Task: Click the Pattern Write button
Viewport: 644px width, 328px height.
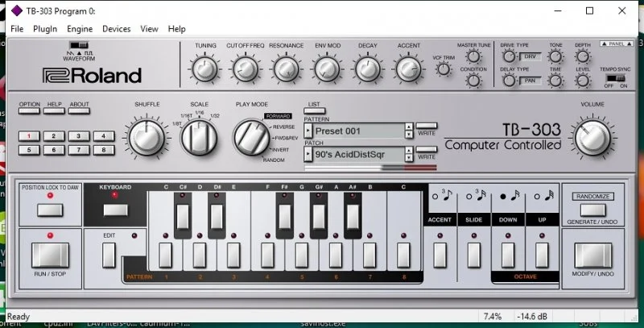Action: point(427,126)
